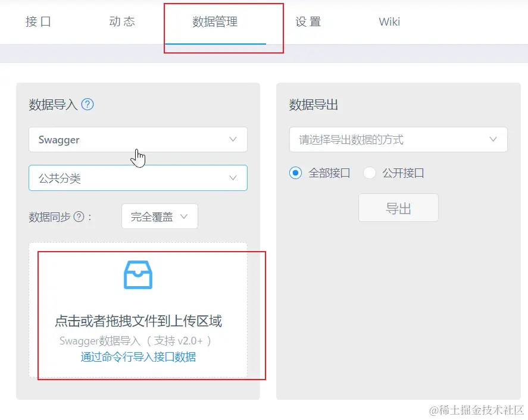The image size is (528, 420).
Task: Open the 公共分类 category dropdown
Action: [138, 178]
